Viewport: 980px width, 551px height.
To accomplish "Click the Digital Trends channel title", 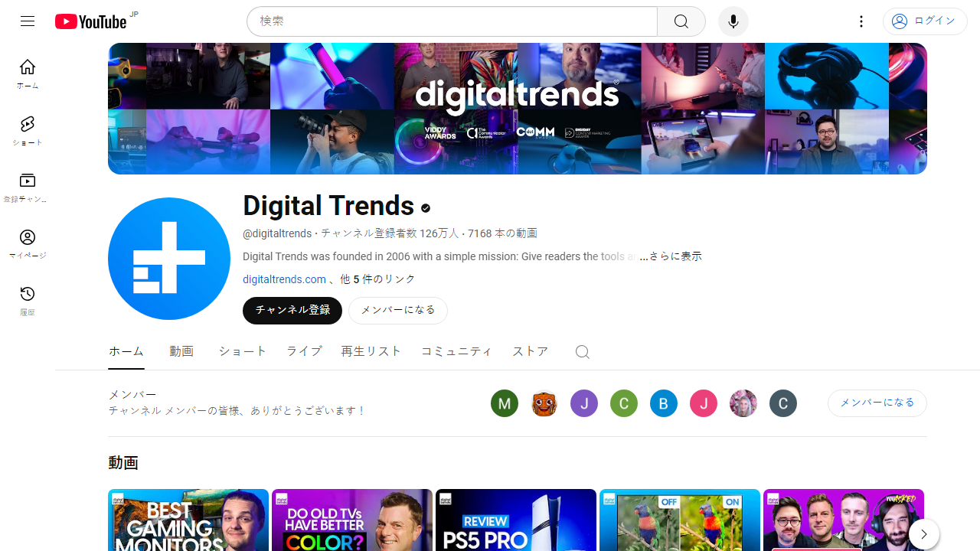I will click(328, 206).
